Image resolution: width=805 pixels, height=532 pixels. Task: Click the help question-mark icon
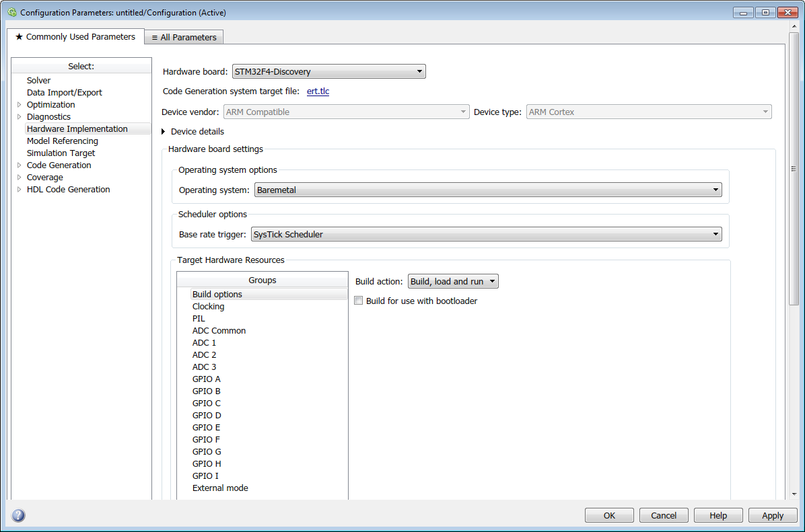coord(17,515)
